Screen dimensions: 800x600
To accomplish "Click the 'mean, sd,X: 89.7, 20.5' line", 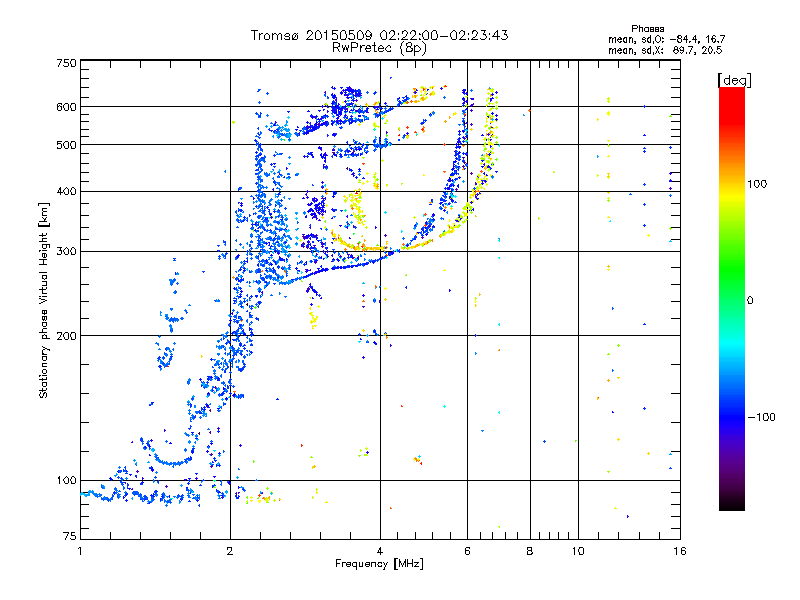I will 665,50.
